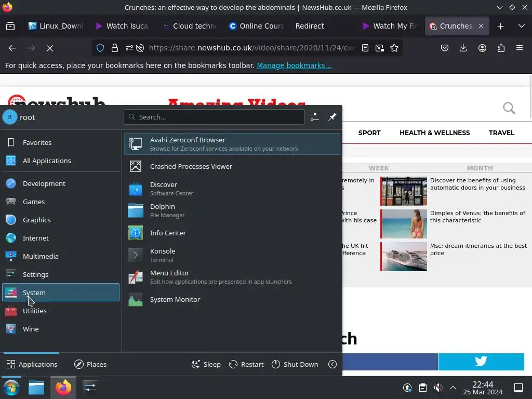Select the Development category

click(61, 183)
